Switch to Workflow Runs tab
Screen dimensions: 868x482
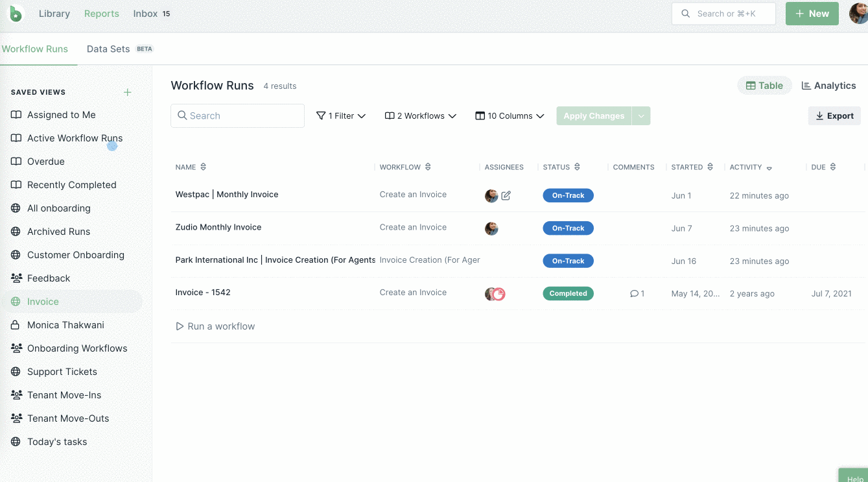pyautogui.click(x=35, y=49)
